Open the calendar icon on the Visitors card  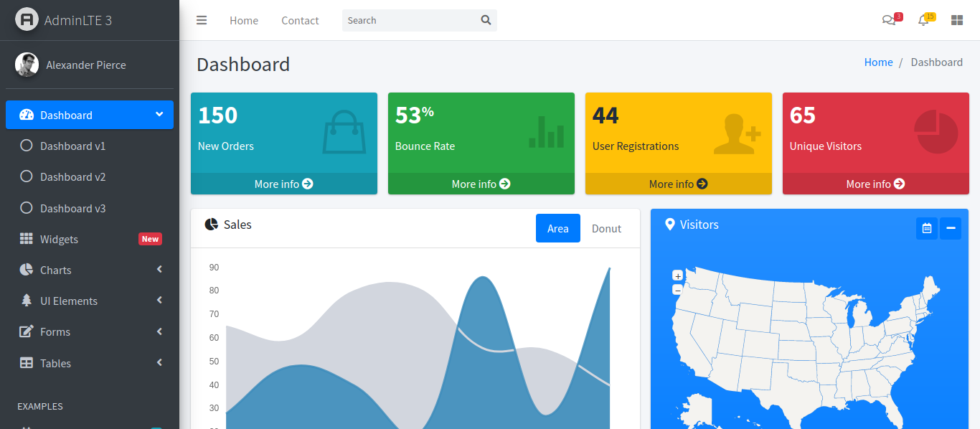(926, 227)
